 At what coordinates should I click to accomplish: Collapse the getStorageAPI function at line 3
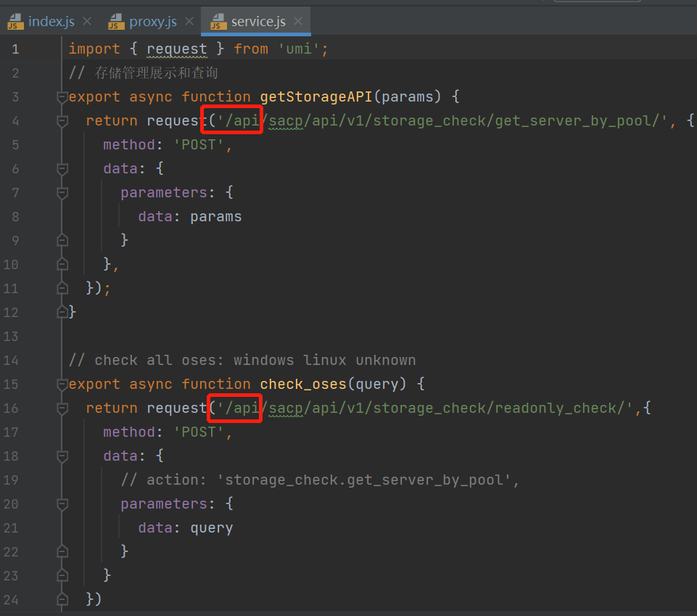62,97
